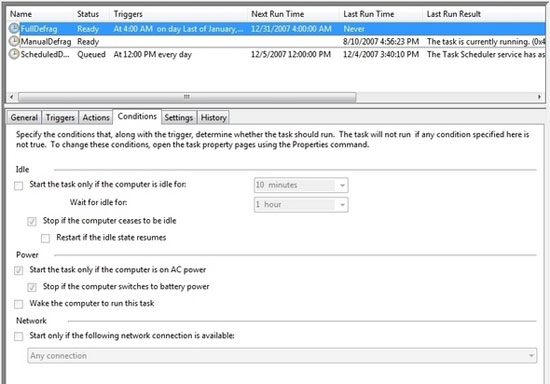Toggle 'Wake the computer to run this task'
The height and width of the screenshot is (384, 550).
tap(19, 304)
